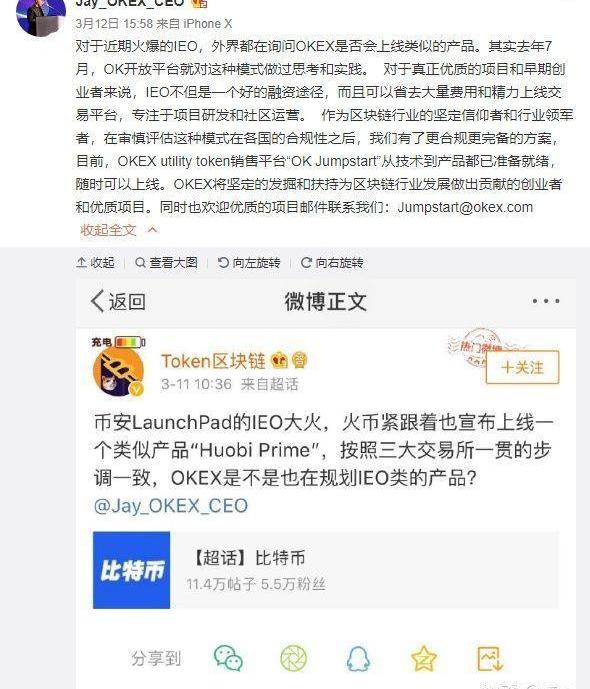590x689 pixels.
Task: Share to Qzone star icon
Action: (x=423, y=658)
